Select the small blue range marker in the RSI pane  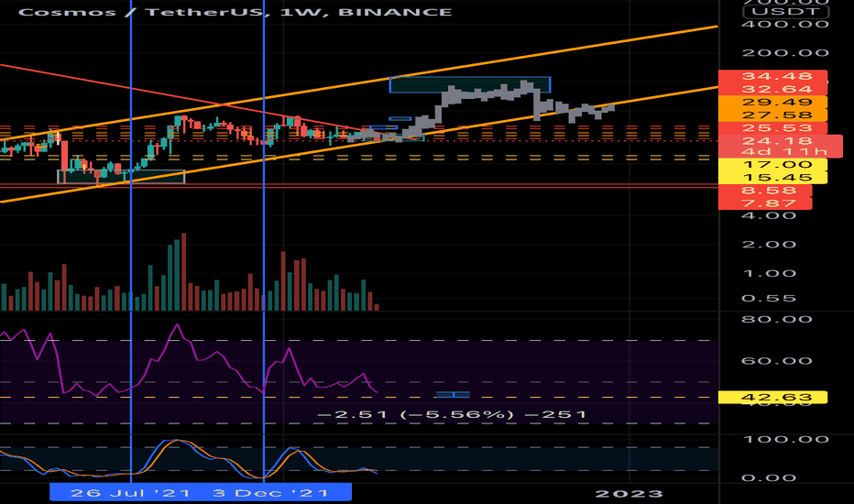point(453,394)
